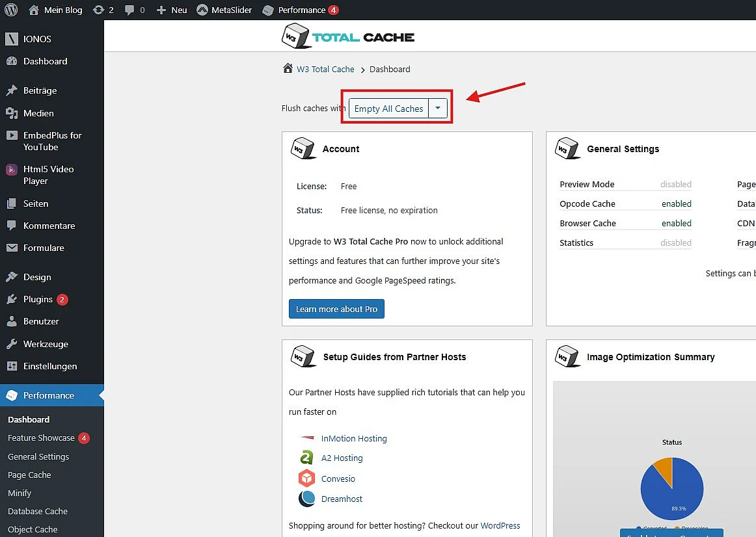Open the MetaSlider toolbar icon
The height and width of the screenshot is (537, 756).
(x=202, y=10)
